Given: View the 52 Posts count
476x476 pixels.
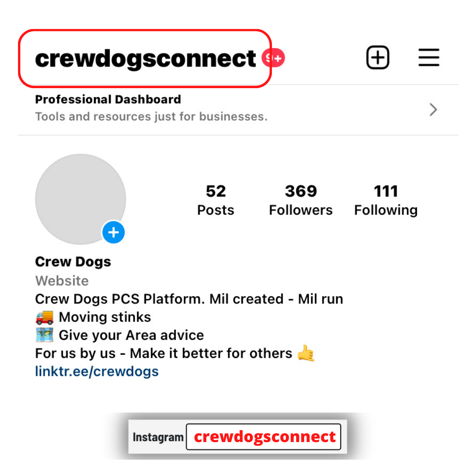Looking at the screenshot, I should 216,200.
